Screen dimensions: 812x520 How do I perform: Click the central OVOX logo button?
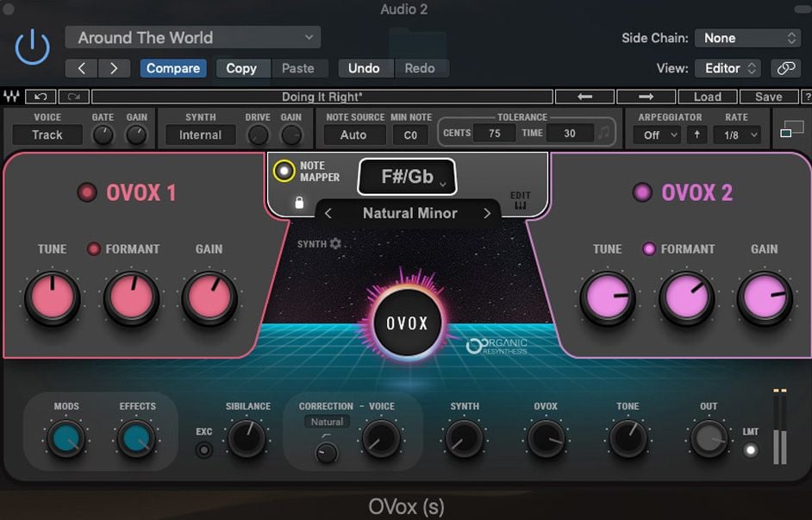pos(408,323)
